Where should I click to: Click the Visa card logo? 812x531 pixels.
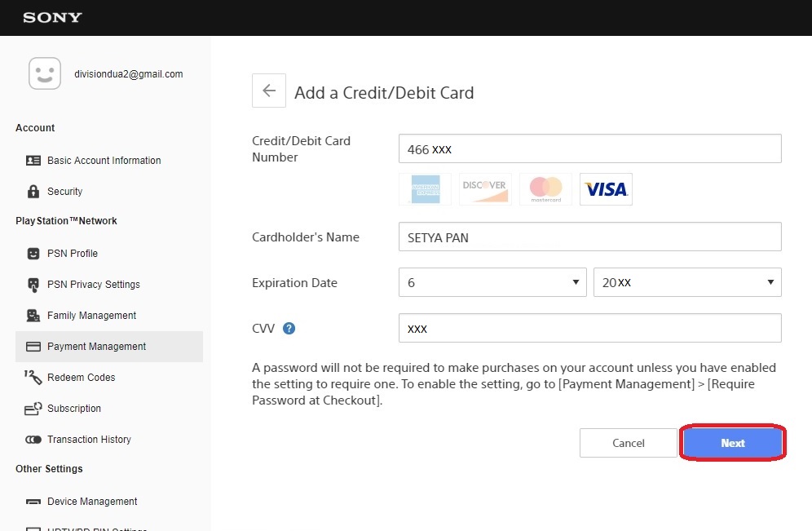pyautogui.click(x=606, y=189)
